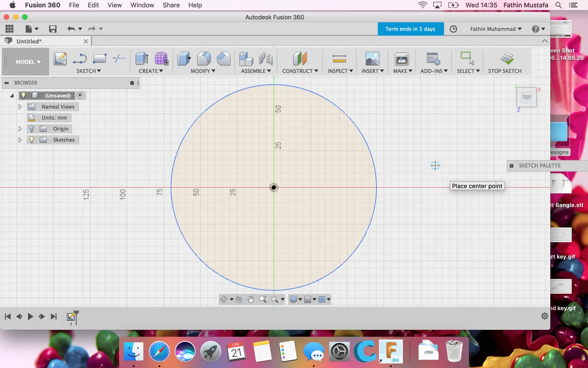Open Safari from the Dock

[x=159, y=352]
